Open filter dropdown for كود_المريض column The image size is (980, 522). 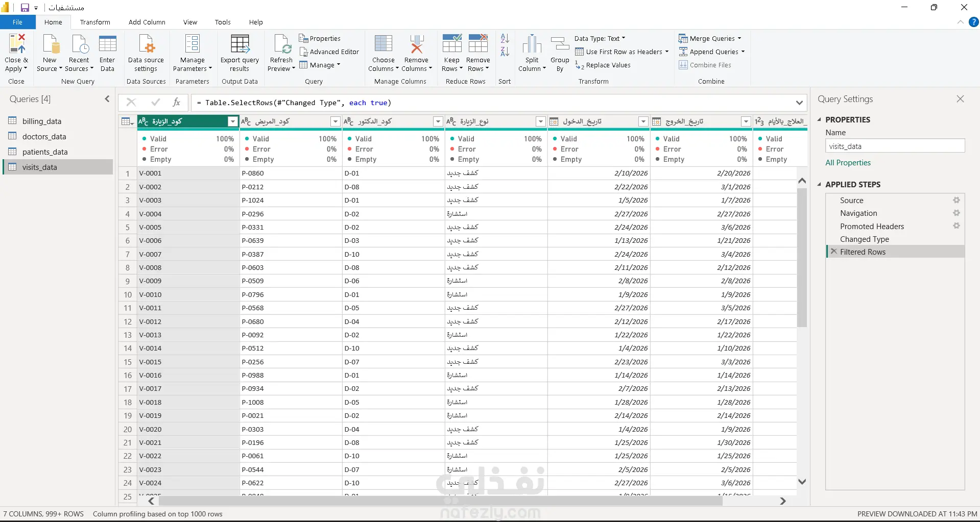click(336, 121)
